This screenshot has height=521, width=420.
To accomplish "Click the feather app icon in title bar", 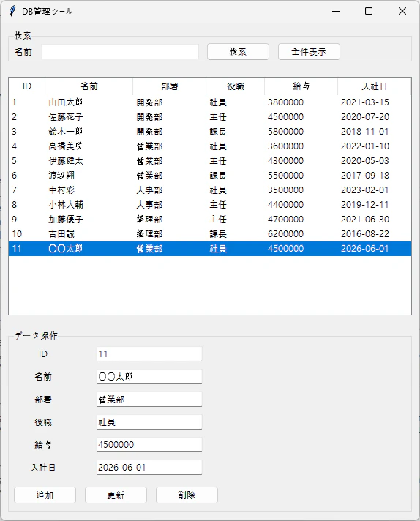I will [x=12, y=11].
